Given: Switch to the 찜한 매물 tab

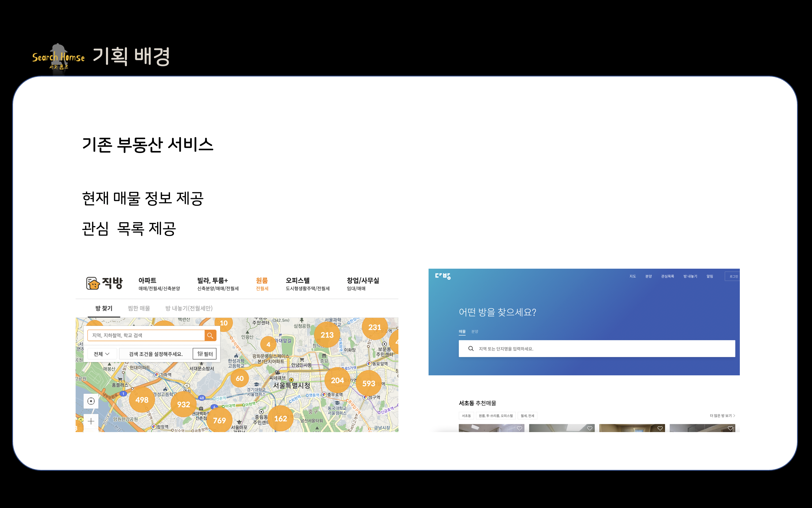Looking at the screenshot, I should tap(139, 308).
